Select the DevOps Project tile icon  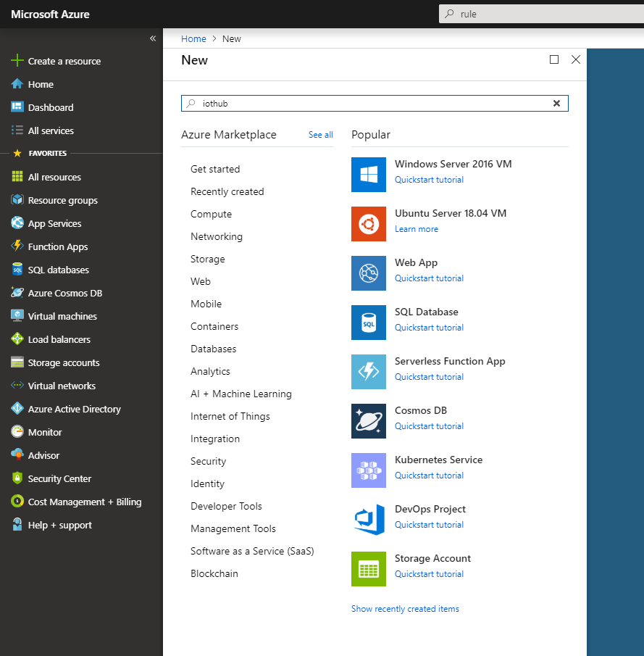[369, 520]
